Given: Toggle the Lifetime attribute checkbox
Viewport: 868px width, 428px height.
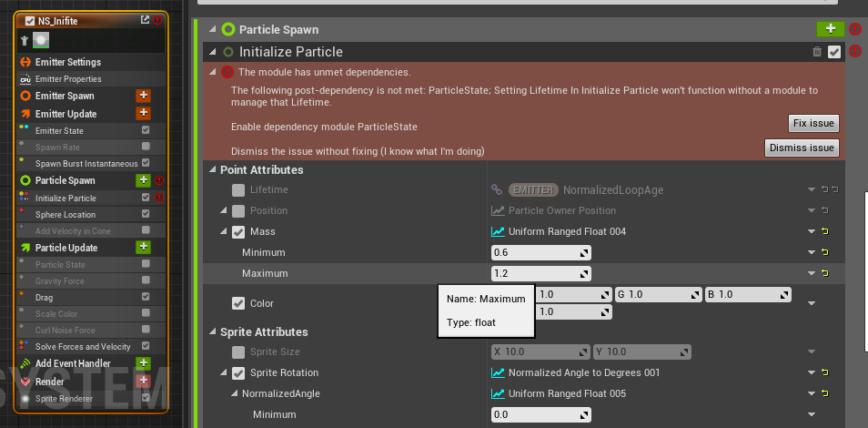Looking at the screenshot, I should [238, 190].
